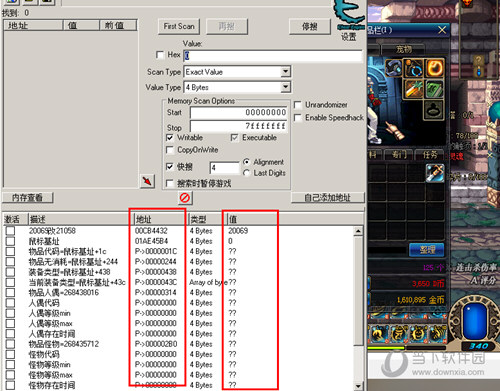
Task: Click the 整理 sort button in inventory
Action: (x=427, y=249)
